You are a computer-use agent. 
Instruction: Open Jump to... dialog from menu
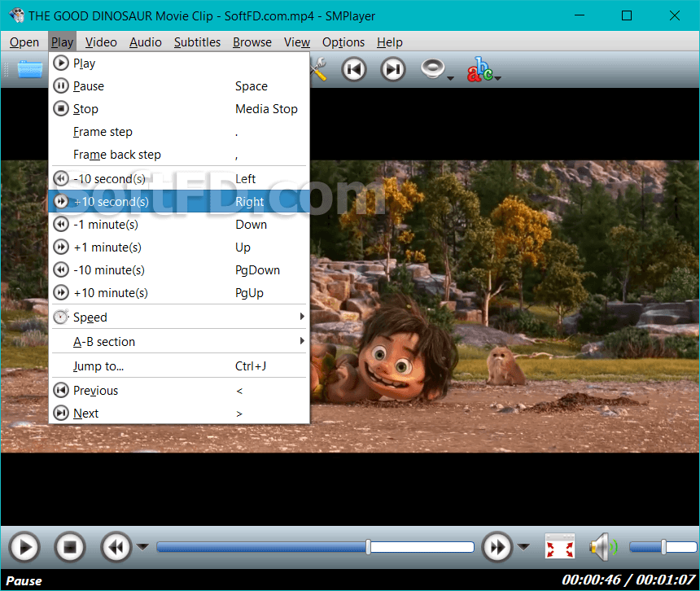[x=179, y=366]
